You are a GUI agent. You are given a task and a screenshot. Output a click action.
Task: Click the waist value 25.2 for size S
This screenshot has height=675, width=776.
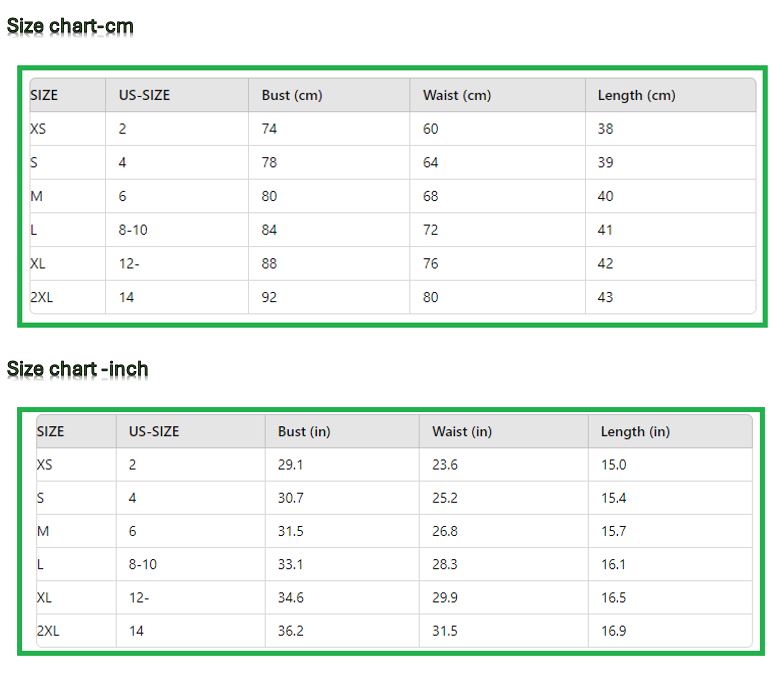(445, 498)
